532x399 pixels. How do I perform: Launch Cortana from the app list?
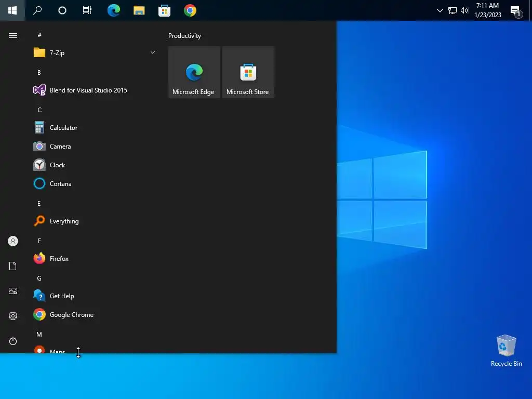click(95, 183)
